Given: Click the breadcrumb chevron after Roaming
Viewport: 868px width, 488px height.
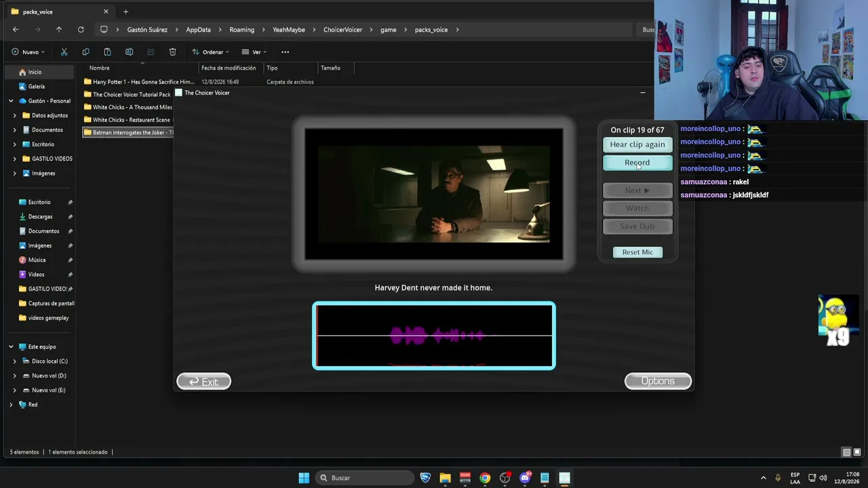Looking at the screenshot, I should (x=264, y=30).
